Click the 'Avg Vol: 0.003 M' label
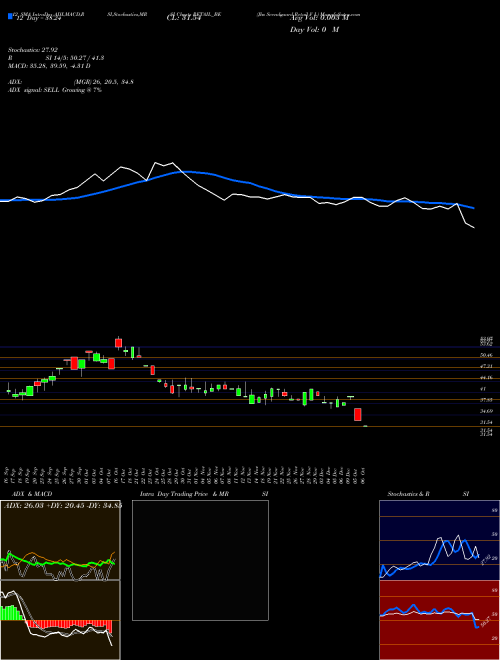The width and height of the screenshot is (500, 660). coord(319,18)
